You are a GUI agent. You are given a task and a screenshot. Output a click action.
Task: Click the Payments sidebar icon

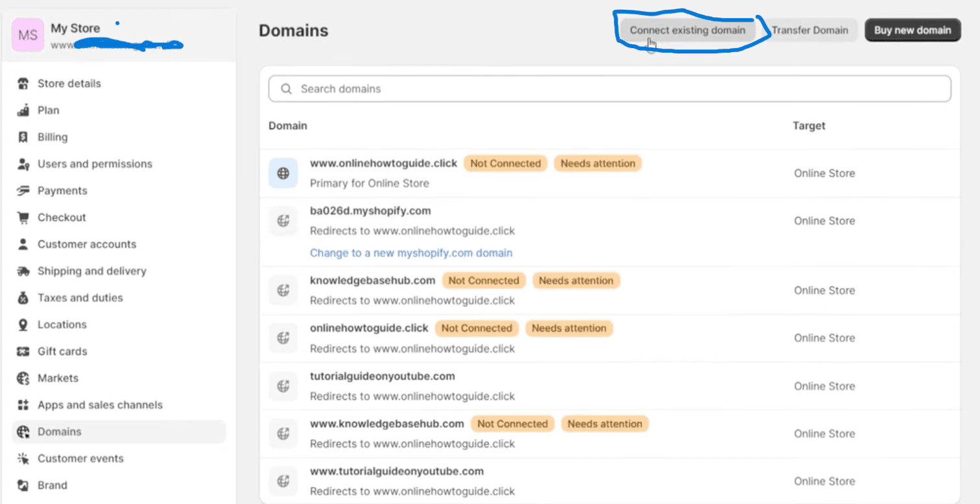point(23,191)
